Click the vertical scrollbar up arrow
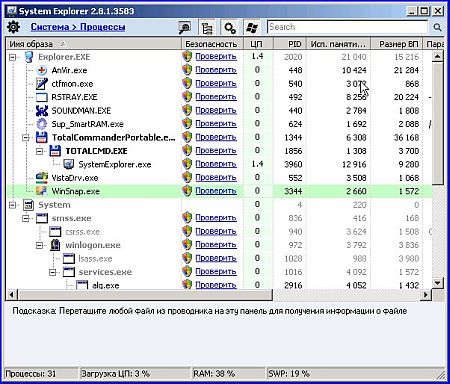Image resolution: width=450 pixels, height=384 pixels. tap(437, 56)
